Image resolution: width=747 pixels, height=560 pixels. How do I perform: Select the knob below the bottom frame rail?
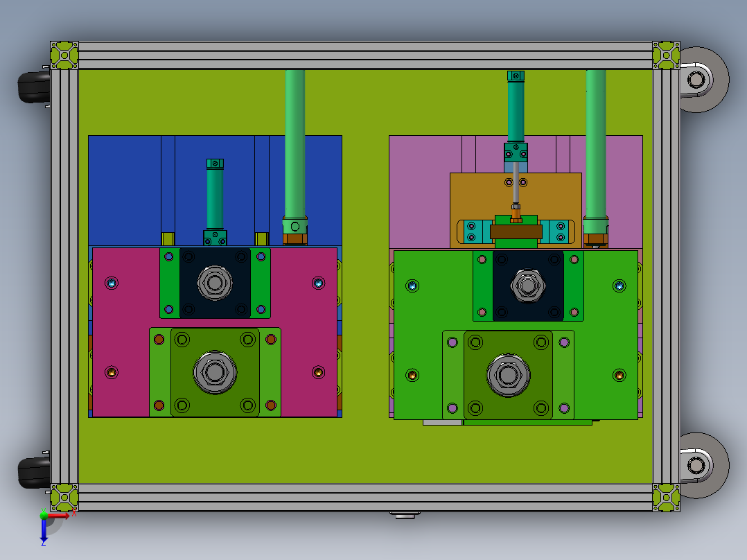click(x=405, y=515)
